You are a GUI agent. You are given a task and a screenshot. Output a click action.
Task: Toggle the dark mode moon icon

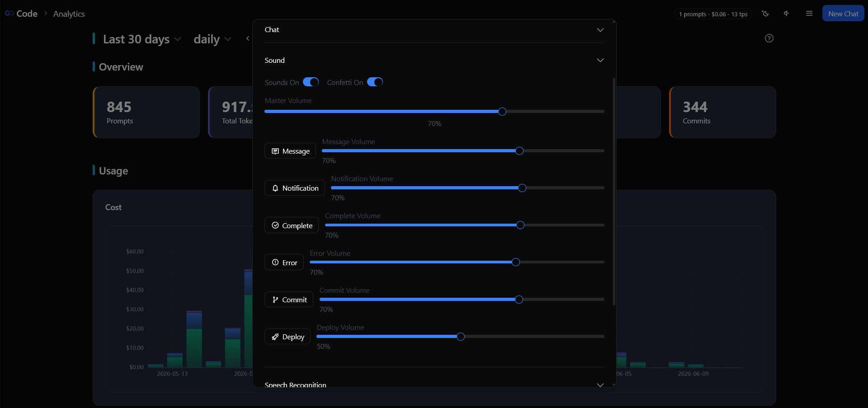coord(765,14)
